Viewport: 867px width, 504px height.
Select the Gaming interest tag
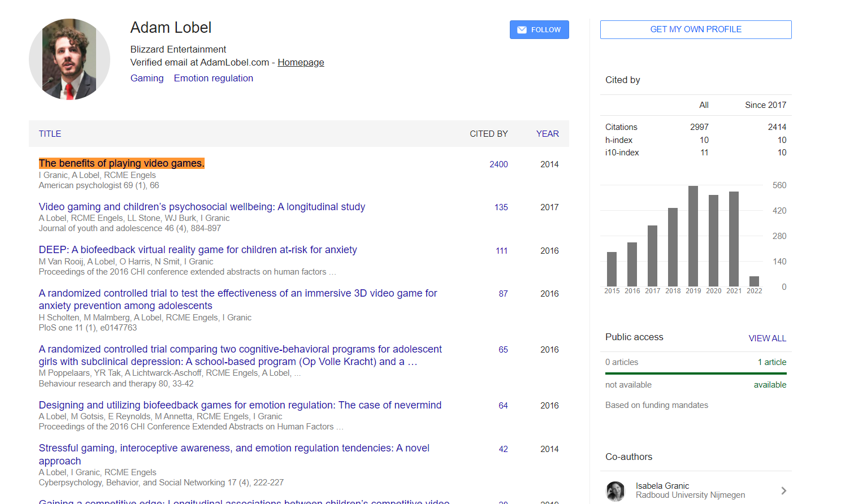point(147,79)
